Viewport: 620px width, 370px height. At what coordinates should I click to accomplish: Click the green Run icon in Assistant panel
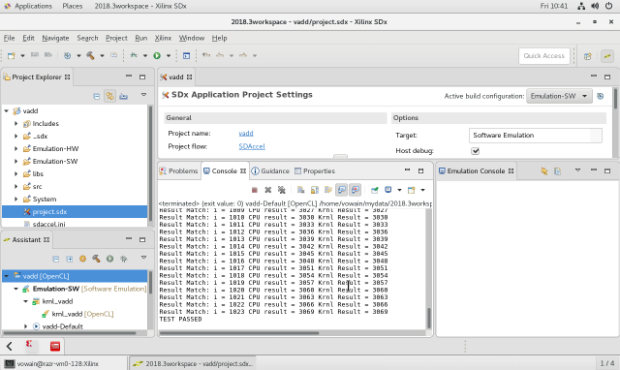[110, 259]
